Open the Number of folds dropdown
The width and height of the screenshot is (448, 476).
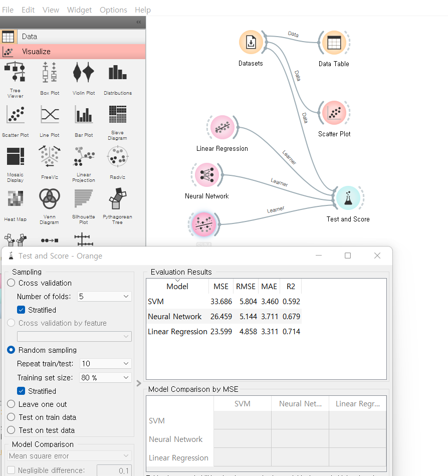[104, 297]
